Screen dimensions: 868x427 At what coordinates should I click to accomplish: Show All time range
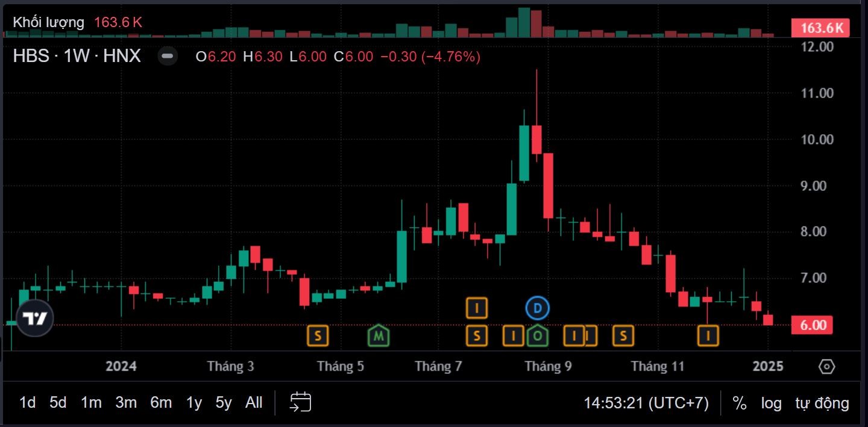point(254,402)
